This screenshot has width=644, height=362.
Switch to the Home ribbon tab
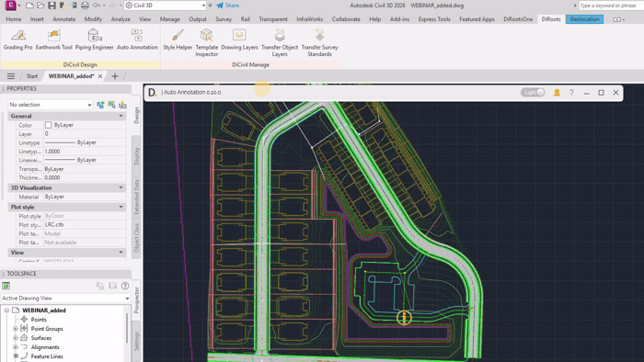[14, 19]
